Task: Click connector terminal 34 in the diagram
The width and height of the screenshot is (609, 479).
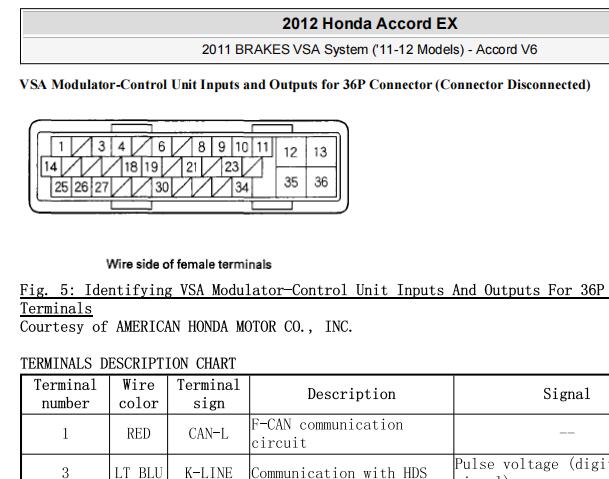Action: (x=242, y=187)
